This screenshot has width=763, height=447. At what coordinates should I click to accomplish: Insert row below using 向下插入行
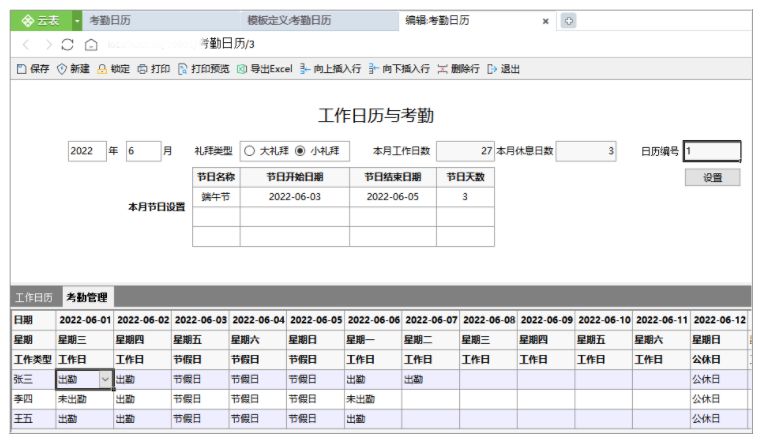click(x=399, y=69)
